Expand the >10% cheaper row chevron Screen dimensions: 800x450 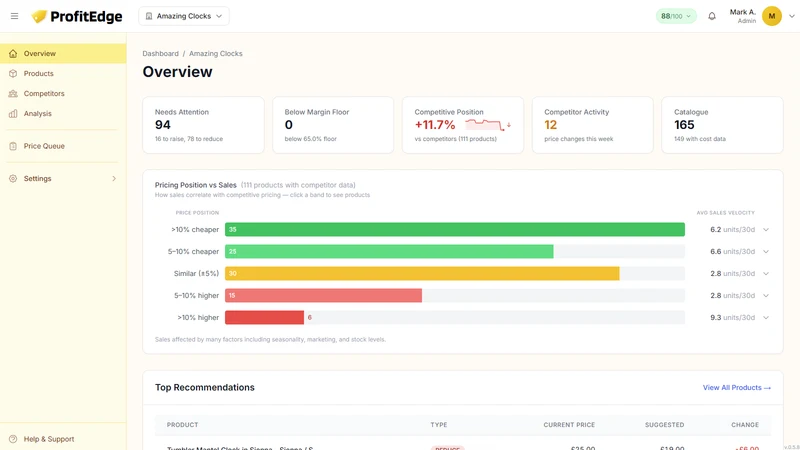click(766, 230)
